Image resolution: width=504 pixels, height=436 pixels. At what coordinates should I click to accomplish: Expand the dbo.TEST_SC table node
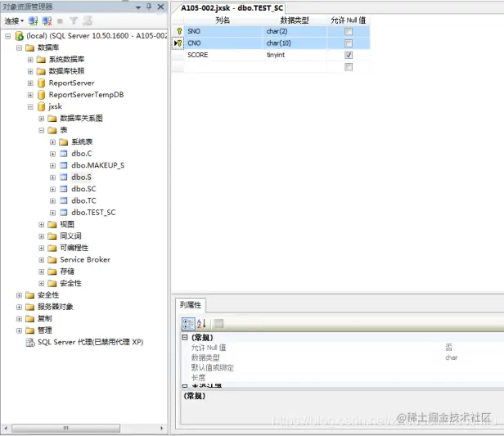point(52,213)
